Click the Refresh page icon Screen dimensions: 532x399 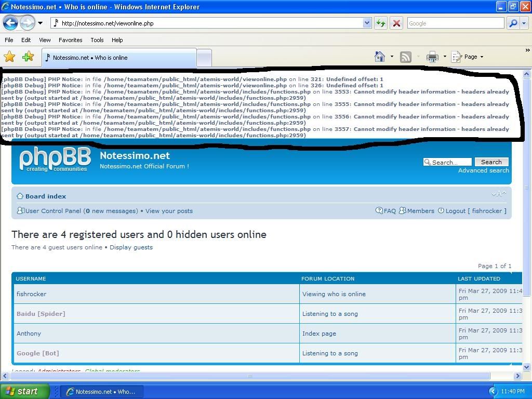pyautogui.click(x=381, y=23)
